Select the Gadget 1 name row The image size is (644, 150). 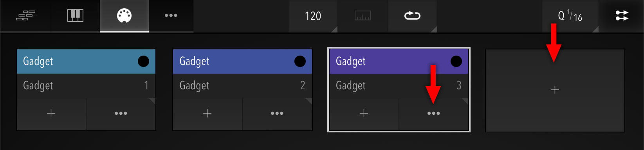[86, 86]
